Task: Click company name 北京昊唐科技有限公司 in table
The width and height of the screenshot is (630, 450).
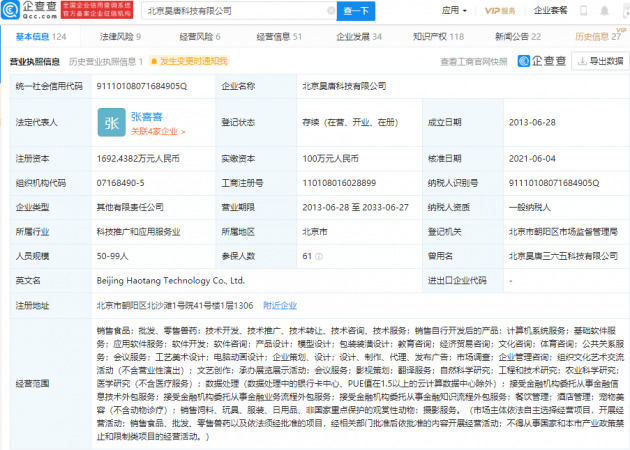Action: click(x=344, y=86)
